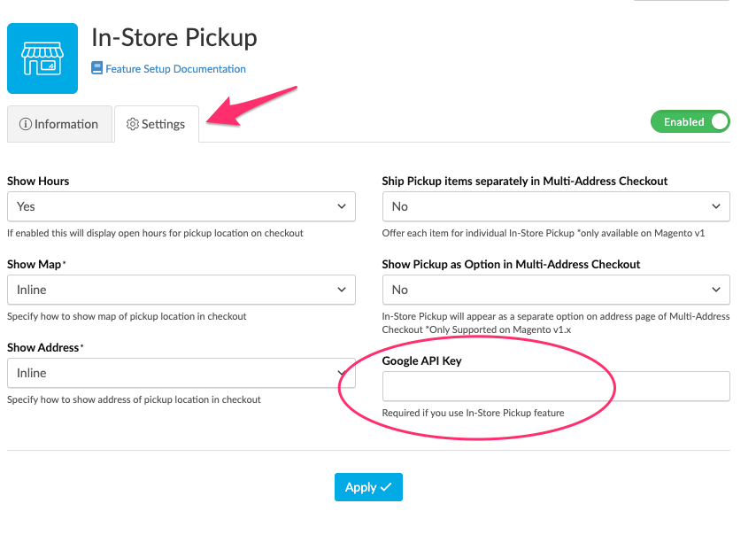Toggle the green Enabled switch off

pyautogui.click(x=690, y=122)
